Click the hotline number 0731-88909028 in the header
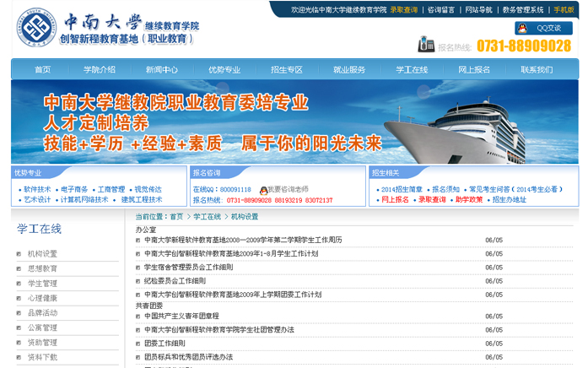 [x=524, y=46]
